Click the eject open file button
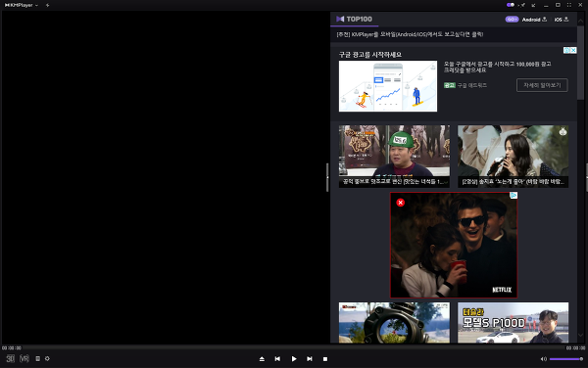The width and height of the screenshot is (588, 368). coord(262,359)
